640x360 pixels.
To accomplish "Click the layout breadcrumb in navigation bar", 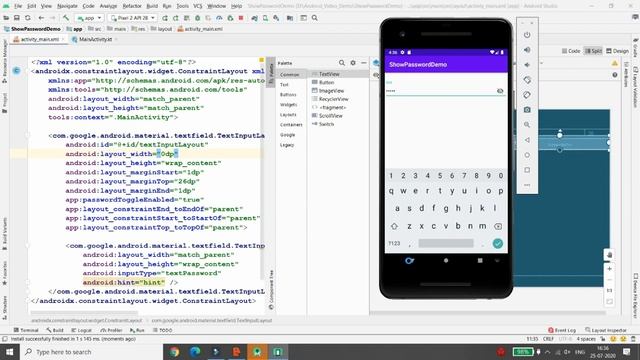I will pos(161,29).
